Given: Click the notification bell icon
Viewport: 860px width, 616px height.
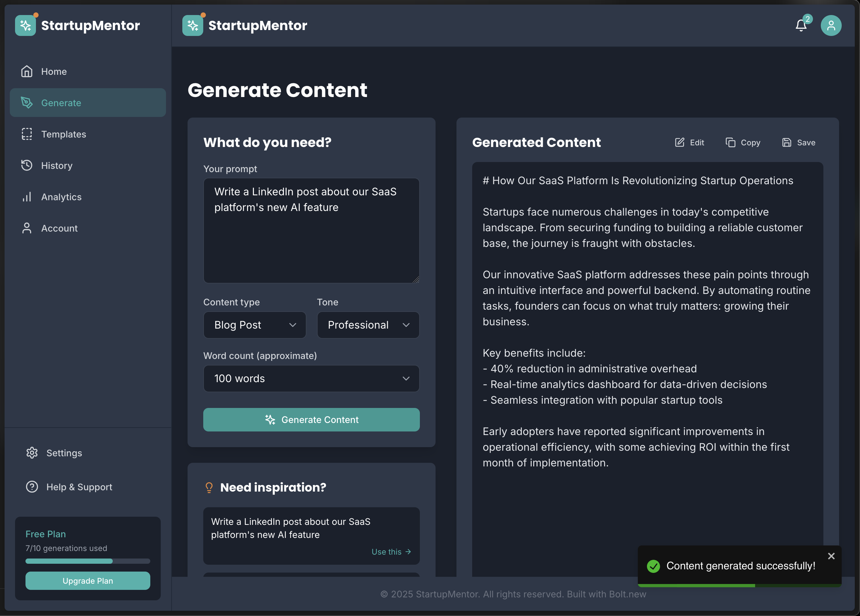Looking at the screenshot, I should coord(801,25).
